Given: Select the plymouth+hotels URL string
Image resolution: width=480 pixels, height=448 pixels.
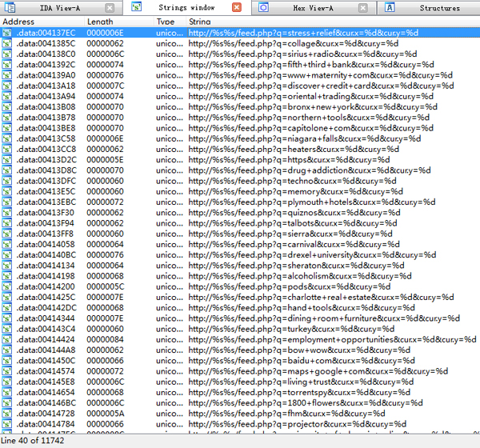Looking at the screenshot, I should [x=312, y=202].
